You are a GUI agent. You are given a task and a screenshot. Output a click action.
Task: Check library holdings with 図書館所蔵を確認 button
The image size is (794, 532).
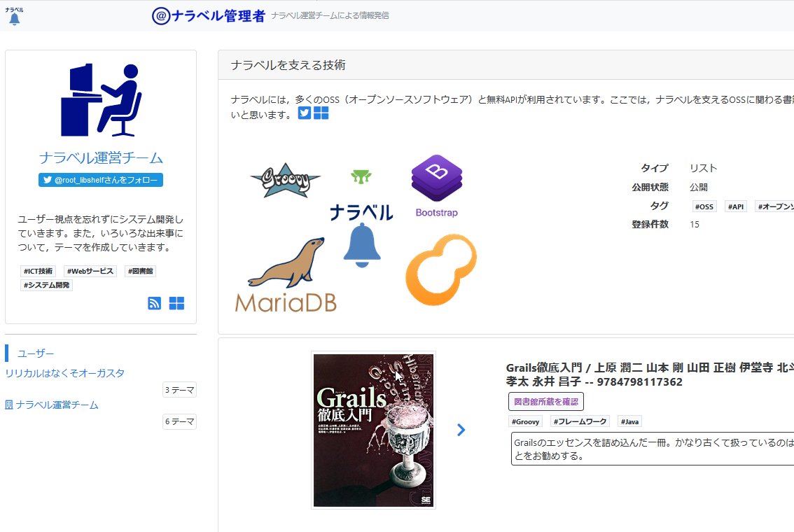click(545, 402)
